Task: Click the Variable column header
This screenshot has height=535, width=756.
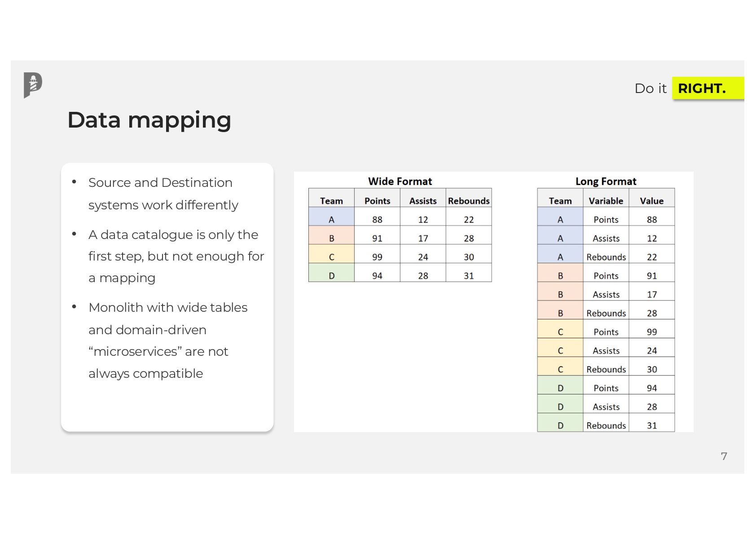Action: pyautogui.click(x=606, y=201)
